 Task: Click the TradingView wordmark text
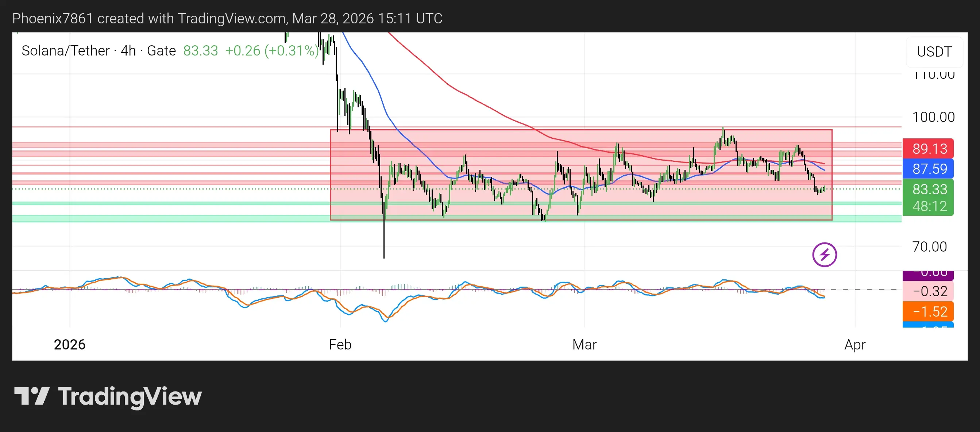point(130,396)
